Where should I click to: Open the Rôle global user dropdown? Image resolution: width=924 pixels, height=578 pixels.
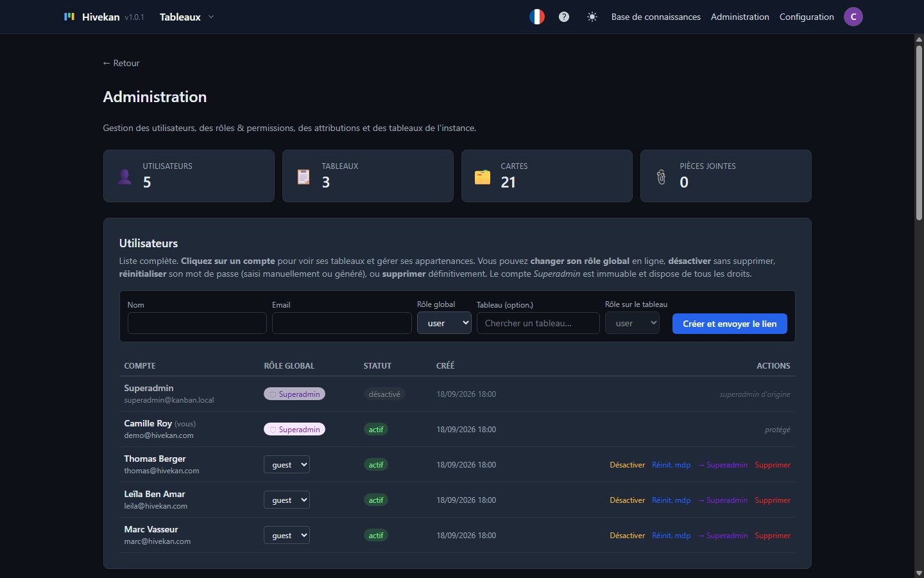[x=445, y=323]
